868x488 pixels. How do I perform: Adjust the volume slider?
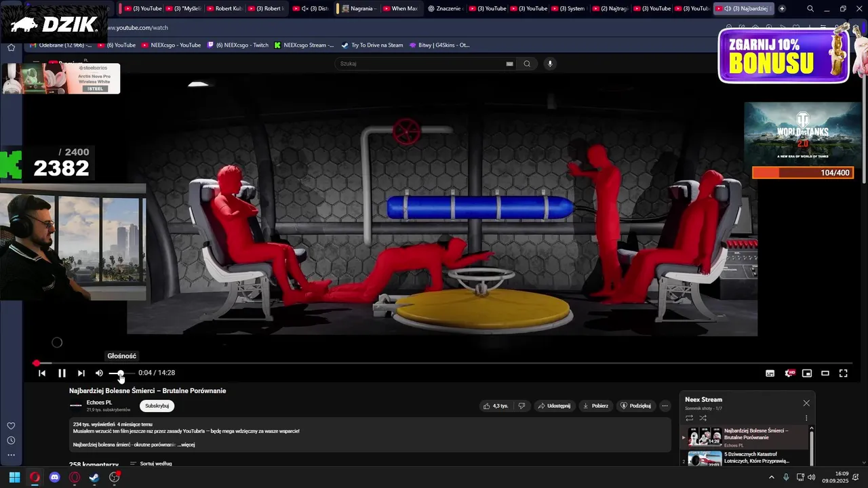[x=121, y=373]
